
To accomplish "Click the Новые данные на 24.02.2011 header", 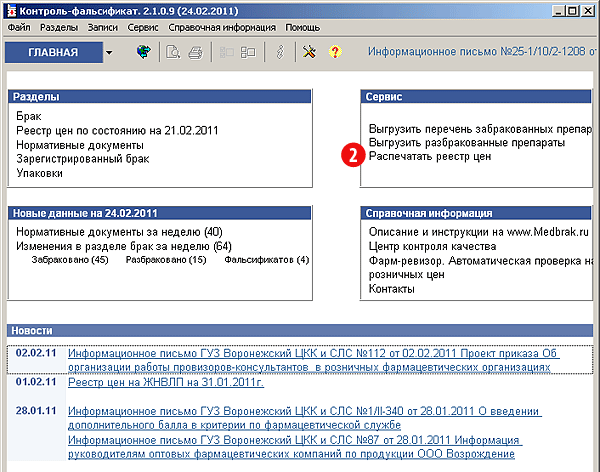I will (x=160, y=213).
